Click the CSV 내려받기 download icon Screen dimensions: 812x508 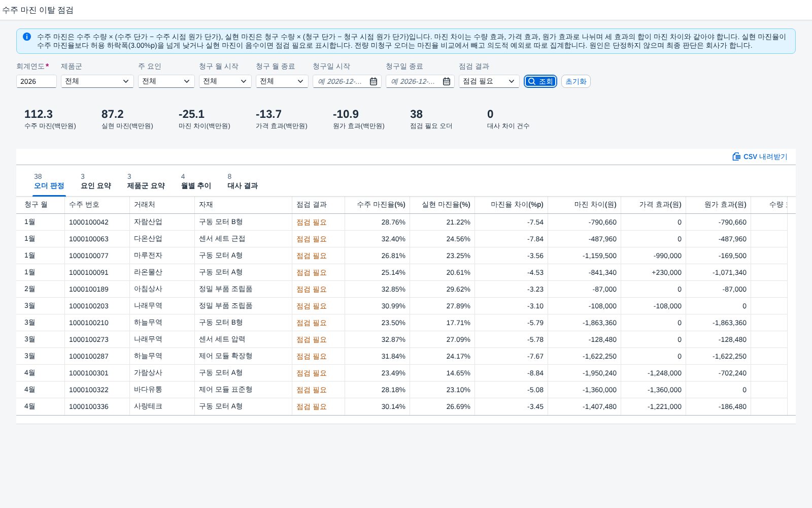click(x=736, y=156)
